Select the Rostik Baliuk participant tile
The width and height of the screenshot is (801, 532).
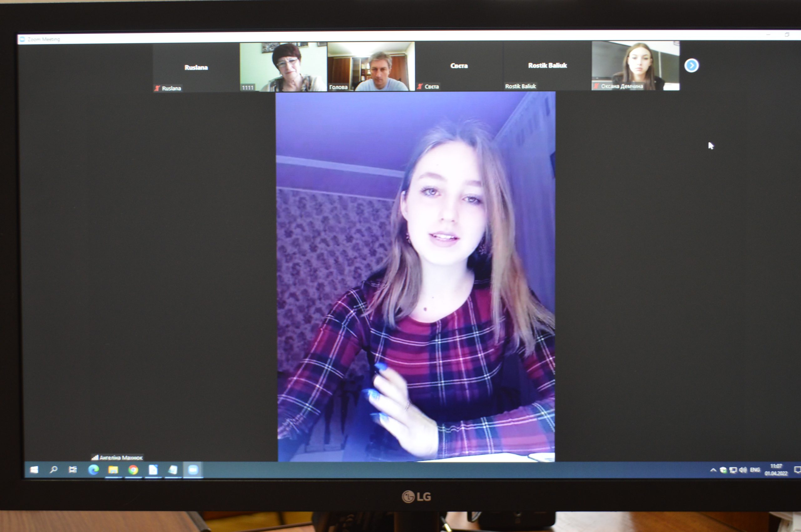point(547,65)
